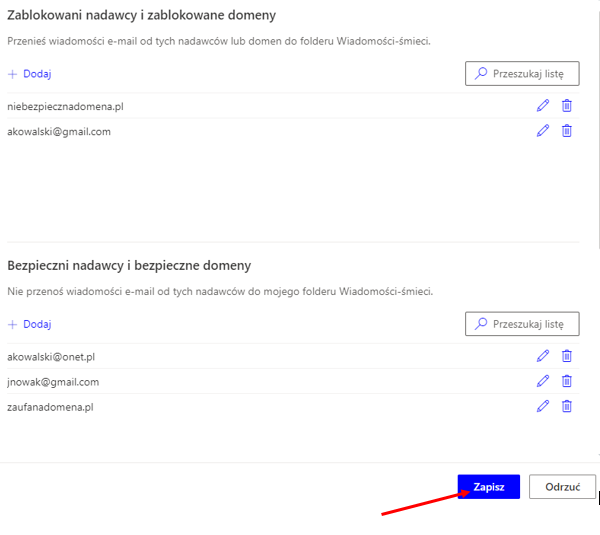
Task: Remove akowalski@gmail.com from blocked senders
Action: pyautogui.click(x=567, y=131)
